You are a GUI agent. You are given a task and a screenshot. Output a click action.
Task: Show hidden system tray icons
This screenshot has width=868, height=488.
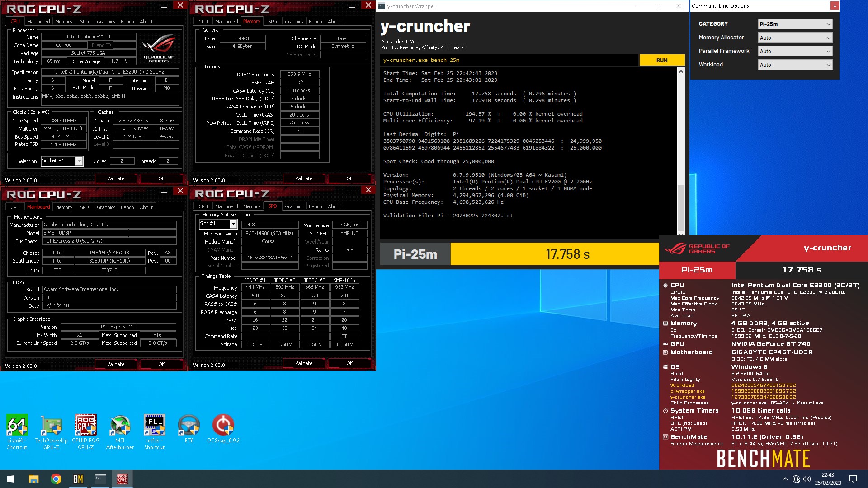(x=785, y=479)
